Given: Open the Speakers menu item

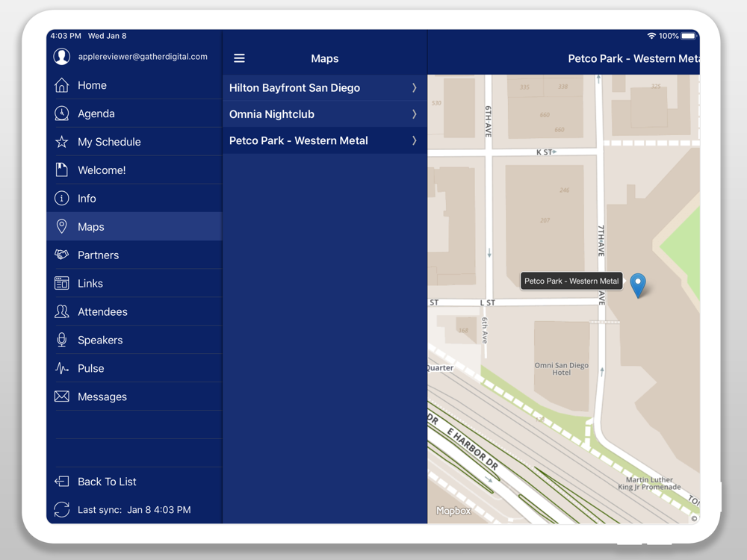Looking at the screenshot, I should pyautogui.click(x=134, y=340).
